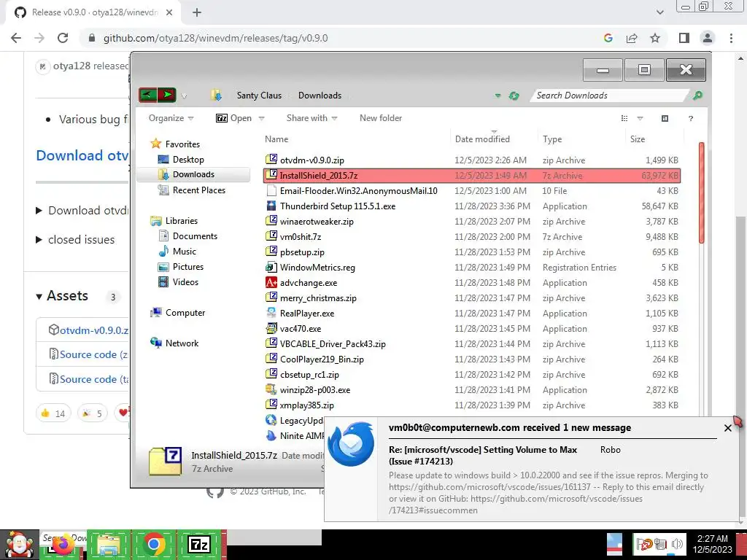Image resolution: width=747 pixels, height=560 pixels.
Task: Click the party reaction with 5
Action: 93,413
